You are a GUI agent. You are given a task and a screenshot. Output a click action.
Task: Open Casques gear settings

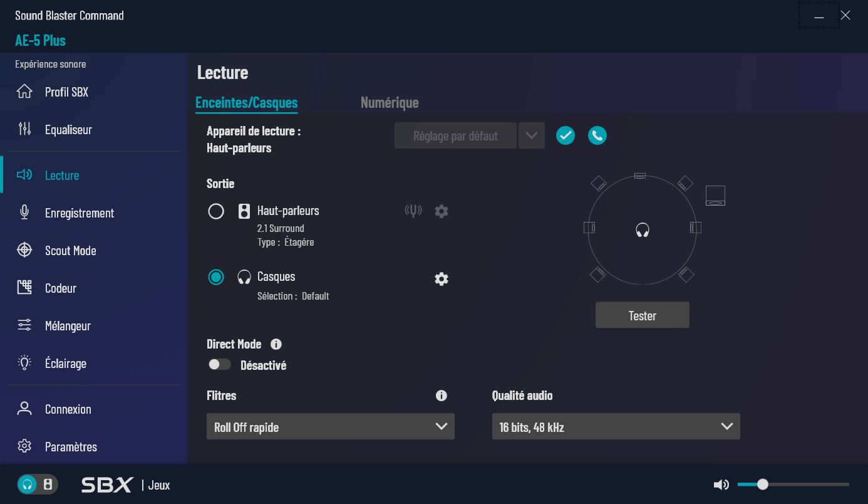[x=442, y=279]
